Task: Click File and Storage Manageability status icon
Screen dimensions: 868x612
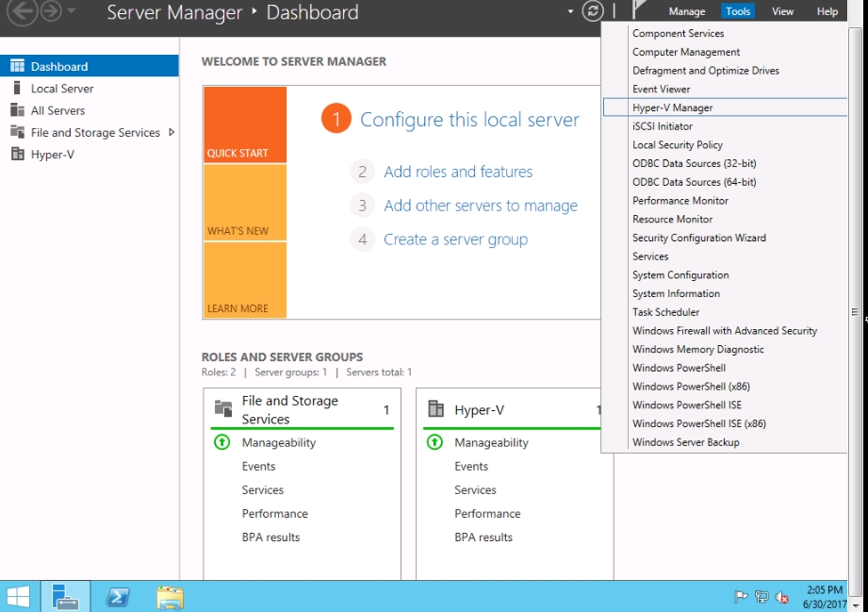Action: (222, 442)
